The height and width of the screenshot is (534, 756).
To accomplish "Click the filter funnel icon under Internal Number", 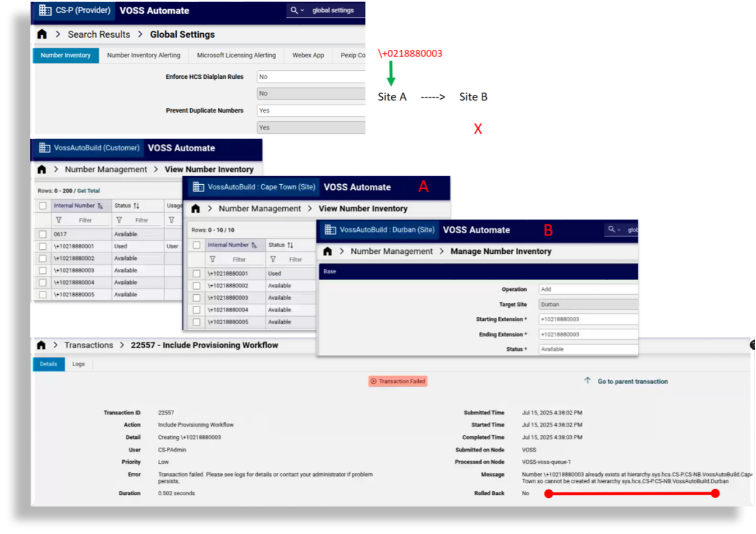I will [x=58, y=220].
